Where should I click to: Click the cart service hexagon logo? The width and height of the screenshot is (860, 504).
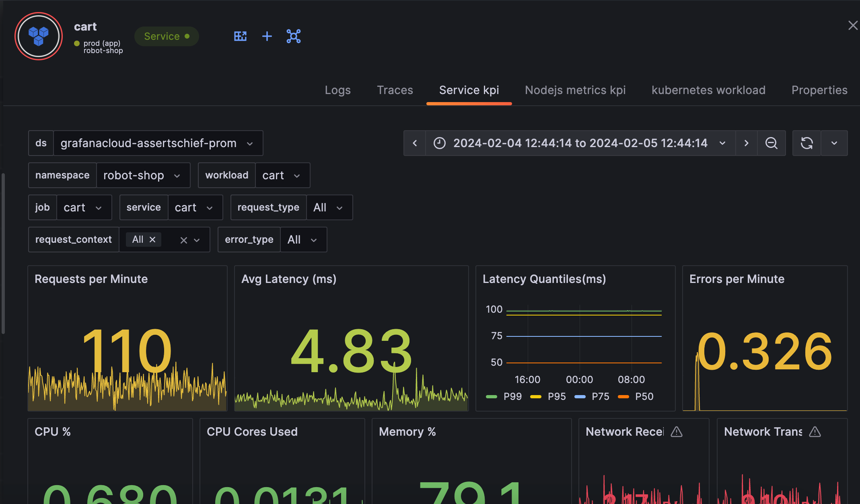coord(38,36)
